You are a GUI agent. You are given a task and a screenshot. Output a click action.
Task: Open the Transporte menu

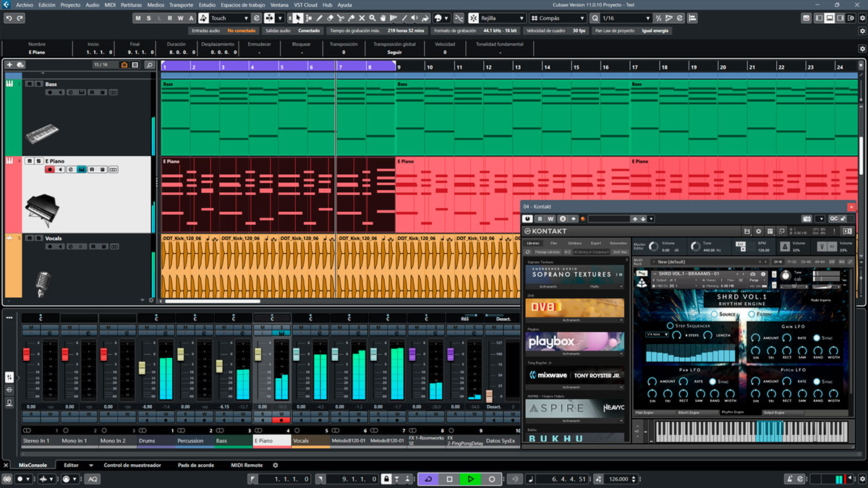pos(181,4)
